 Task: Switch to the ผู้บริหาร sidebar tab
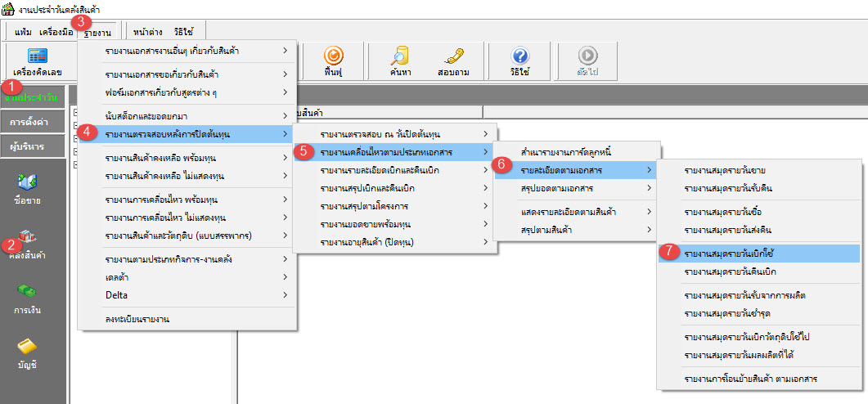point(33,146)
